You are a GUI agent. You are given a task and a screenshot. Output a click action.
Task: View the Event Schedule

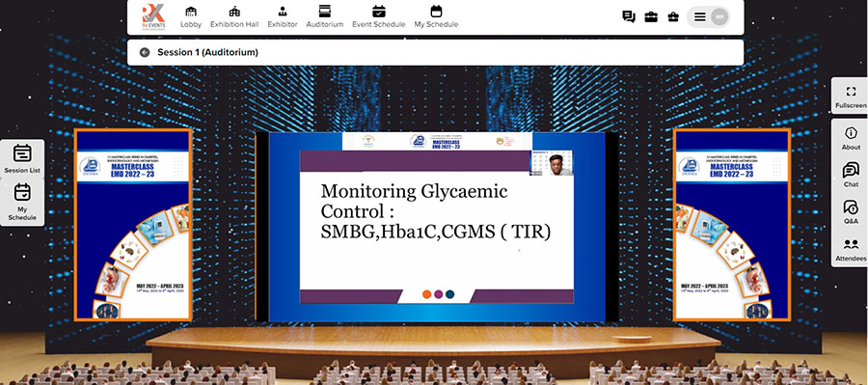click(x=379, y=17)
